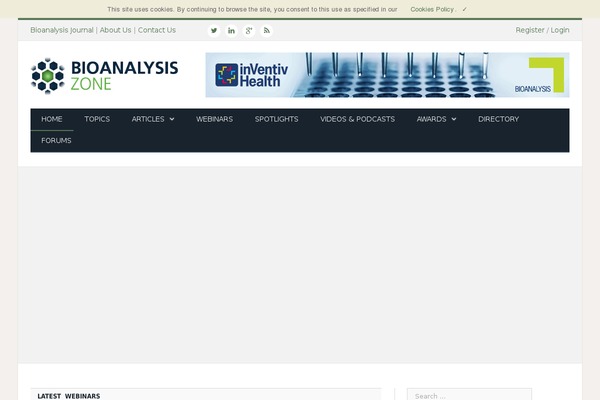
Task: Open the Topics menu item
Action: point(97,119)
